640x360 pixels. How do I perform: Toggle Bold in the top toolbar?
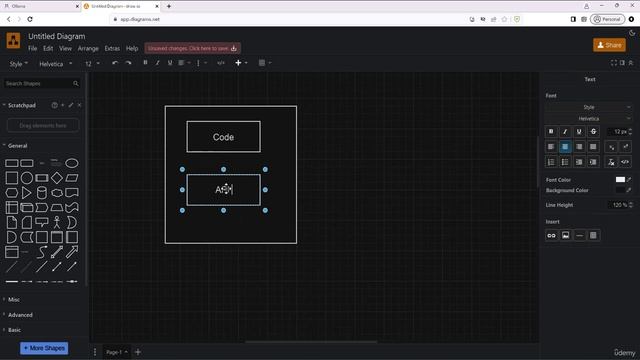click(x=145, y=63)
